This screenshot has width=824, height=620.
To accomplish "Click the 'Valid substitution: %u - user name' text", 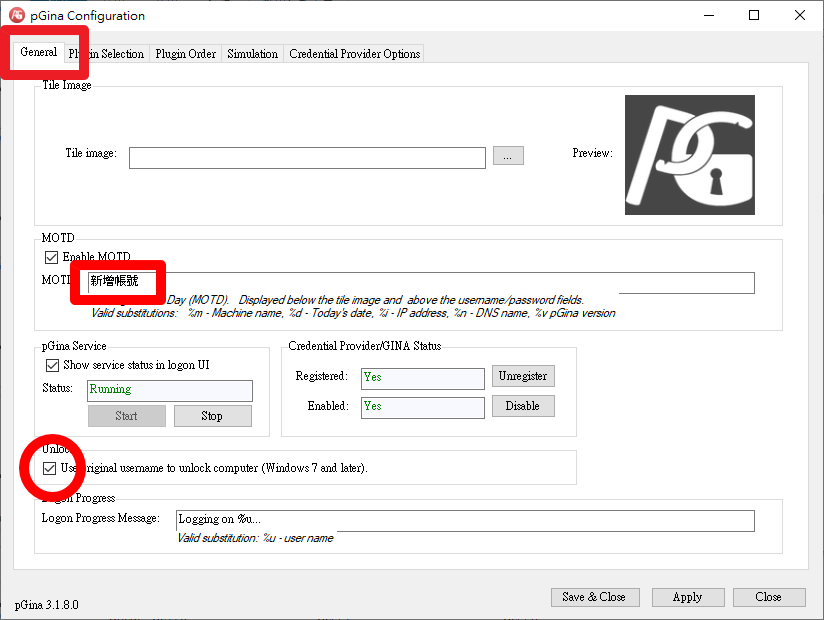I will click(255, 538).
